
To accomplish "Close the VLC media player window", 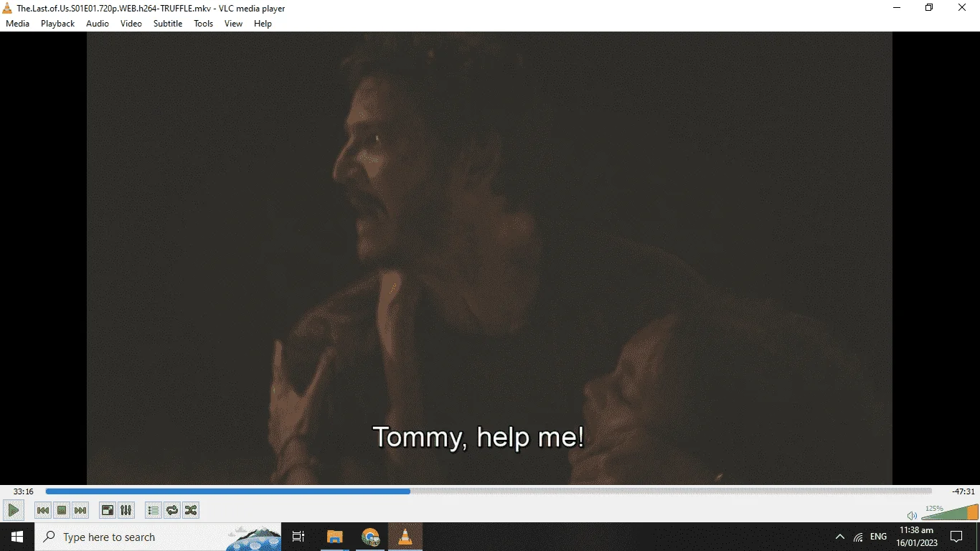I will coord(963,8).
